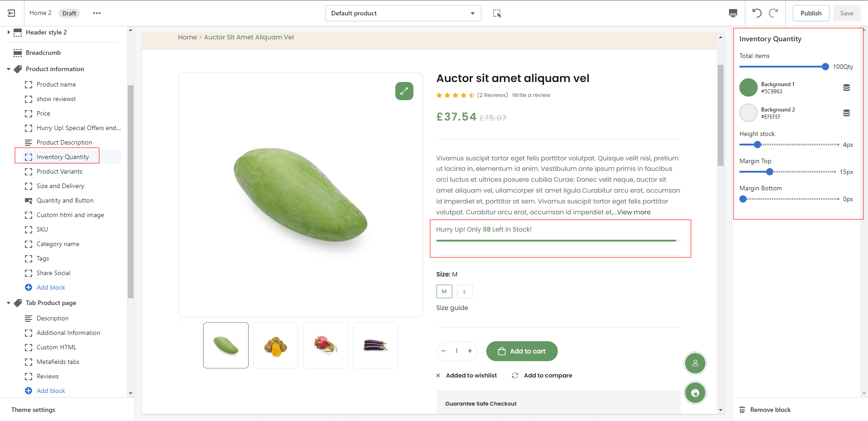Open the Default product template dropdown
Image resolution: width=868 pixels, height=421 pixels.
coord(403,13)
